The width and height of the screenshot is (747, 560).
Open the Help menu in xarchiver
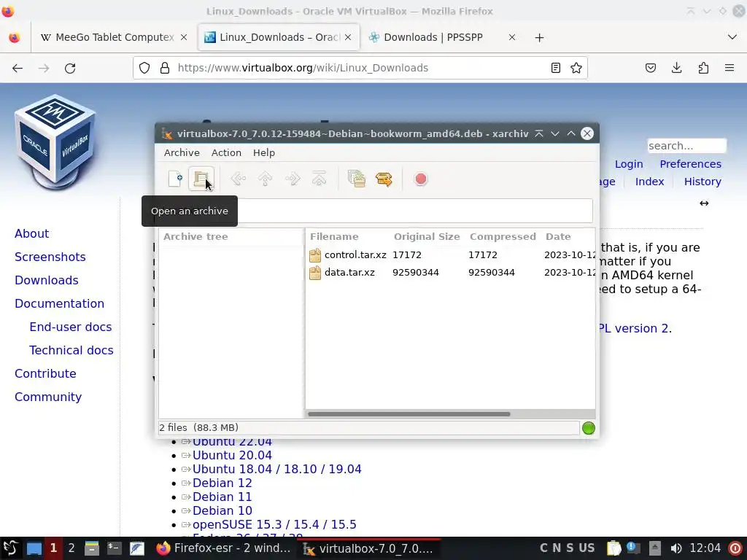pos(264,153)
